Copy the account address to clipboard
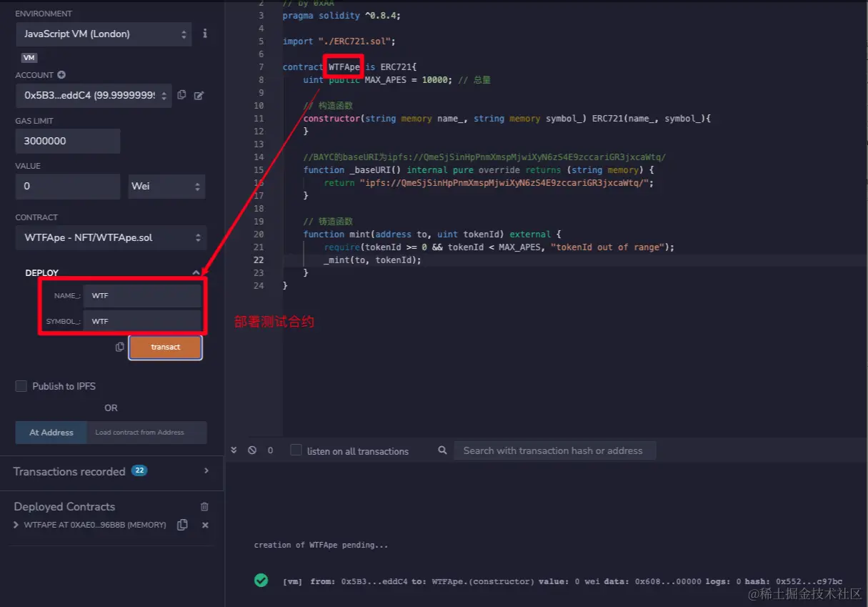Image resolution: width=868 pixels, height=607 pixels. [x=181, y=95]
